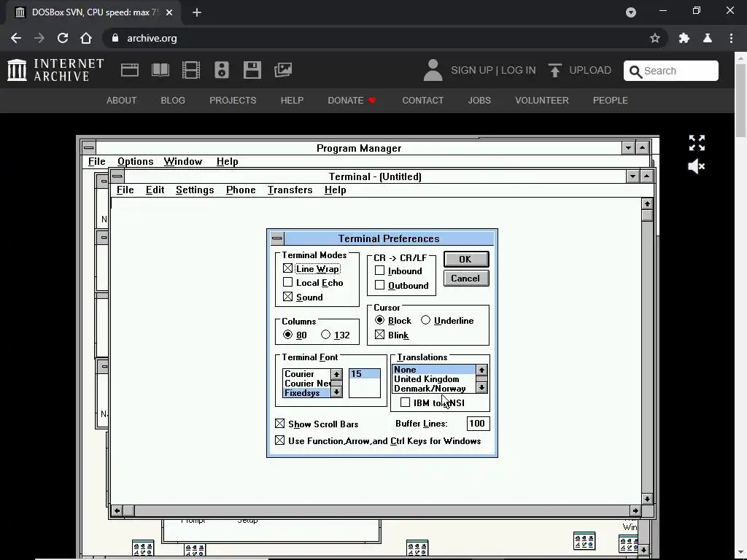Toggle cursor Blink checkbox
Screen dimensions: 747x560
point(379,335)
